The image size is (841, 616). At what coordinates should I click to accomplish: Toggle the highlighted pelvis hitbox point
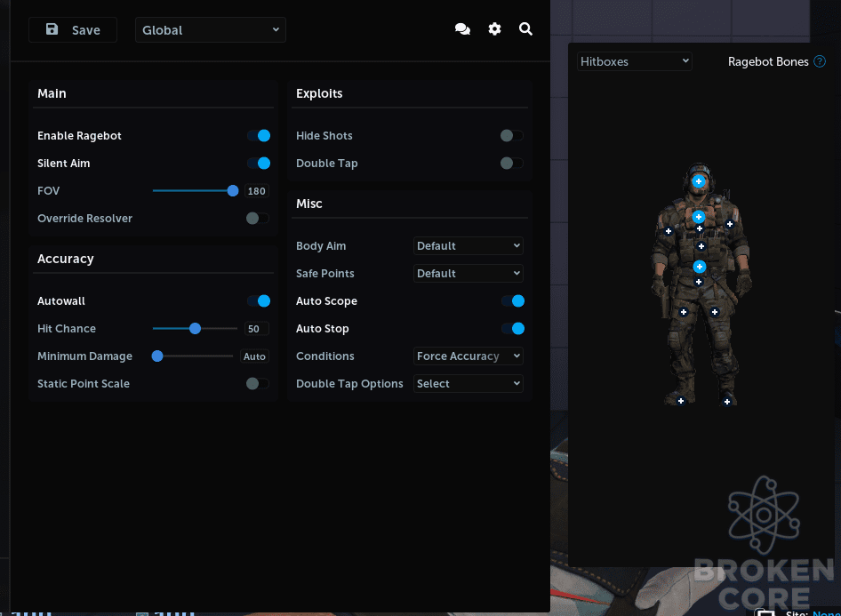point(699,267)
